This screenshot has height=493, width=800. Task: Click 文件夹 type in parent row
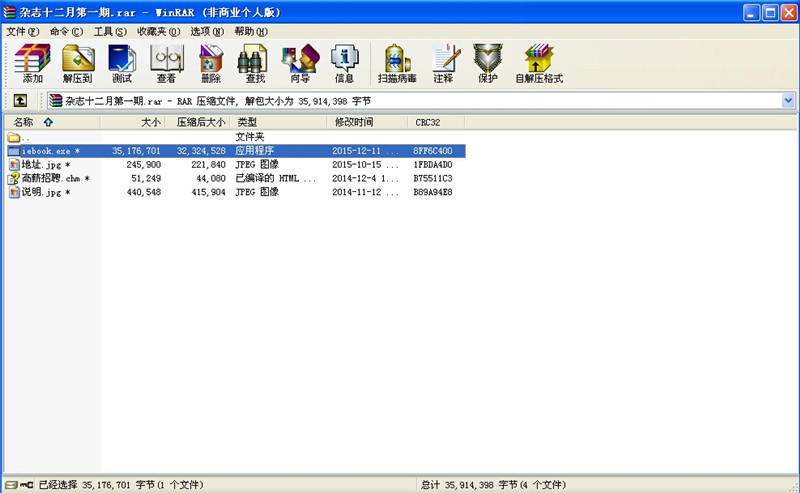[x=249, y=137]
